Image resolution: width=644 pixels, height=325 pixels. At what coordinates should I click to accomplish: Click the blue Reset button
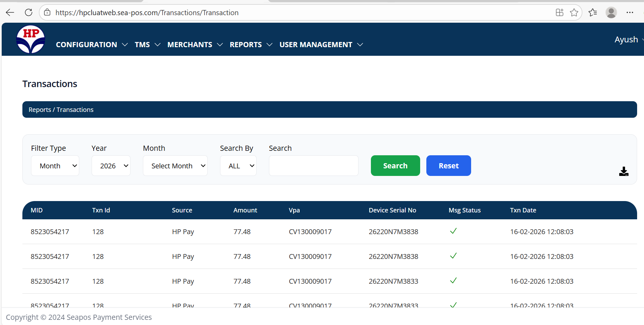tap(448, 166)
